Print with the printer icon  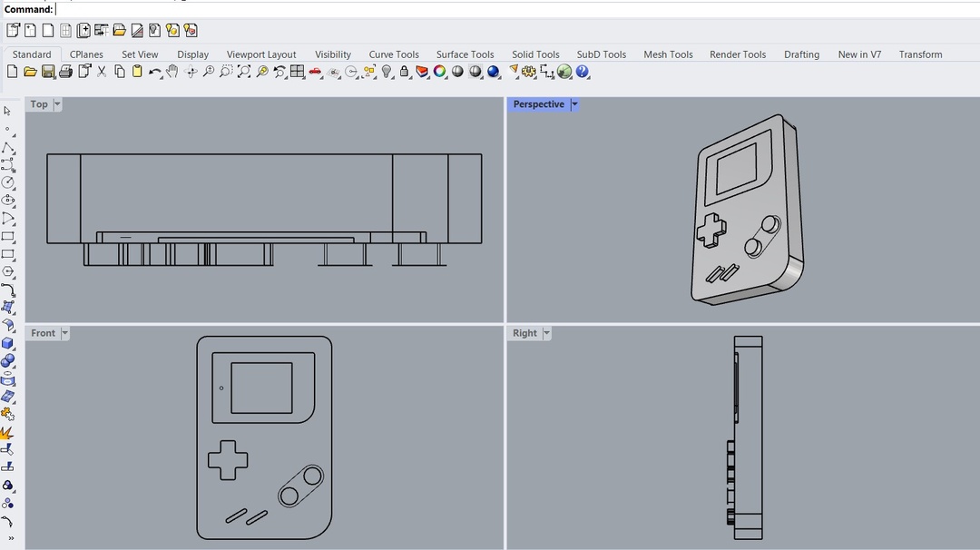[65, 72]
